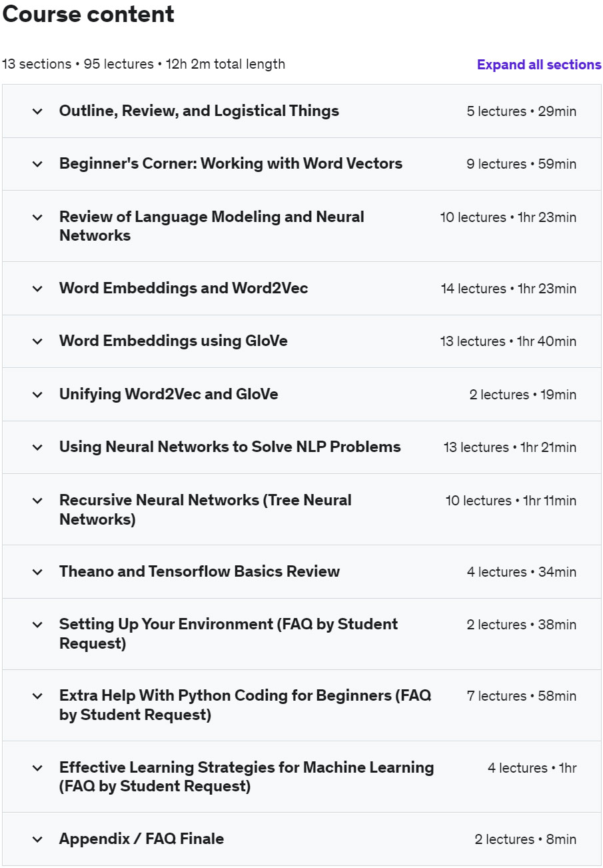Click Expand all sections link

(539, 65)
